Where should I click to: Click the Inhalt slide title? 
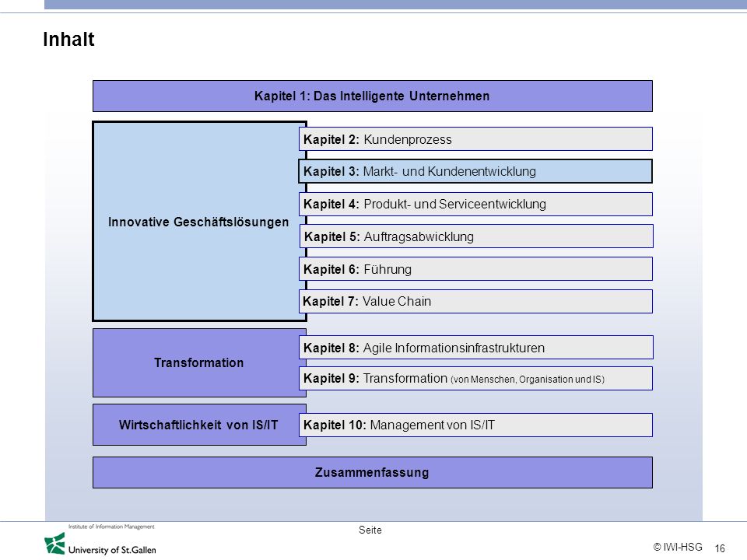coord(68,39)
